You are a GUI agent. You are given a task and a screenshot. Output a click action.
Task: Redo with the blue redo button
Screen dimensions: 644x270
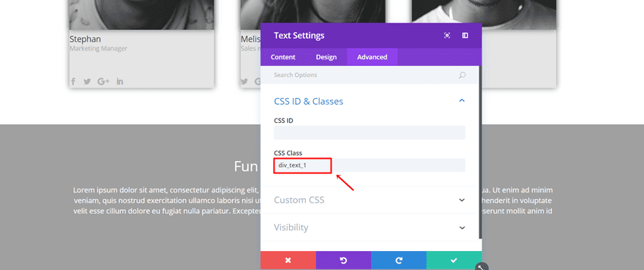[x=398, y=260]
